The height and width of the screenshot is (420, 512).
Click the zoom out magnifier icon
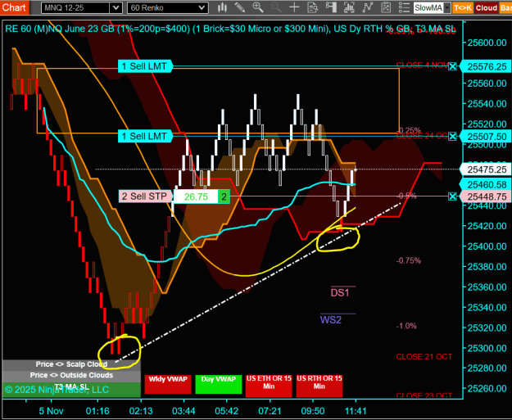coord(276,7)
